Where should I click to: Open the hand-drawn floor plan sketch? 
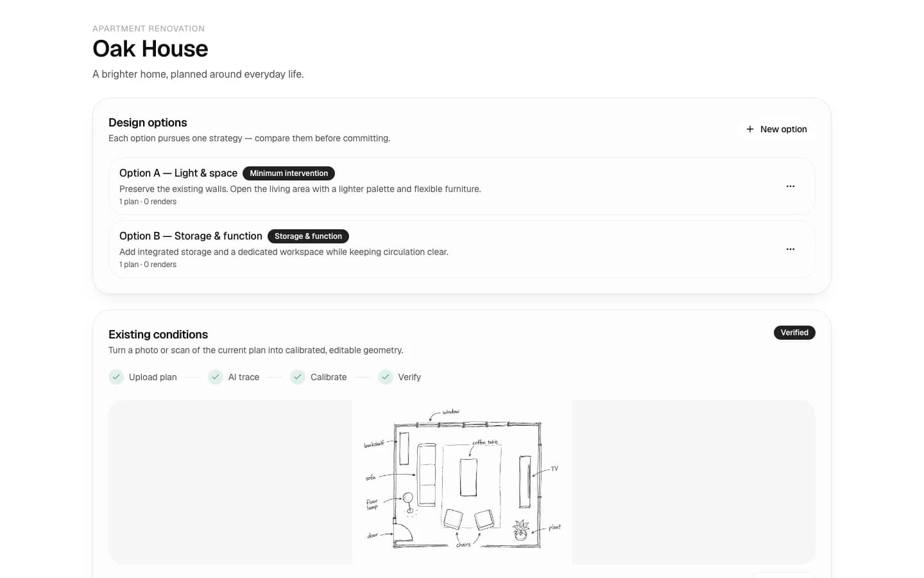click(462, 482)
